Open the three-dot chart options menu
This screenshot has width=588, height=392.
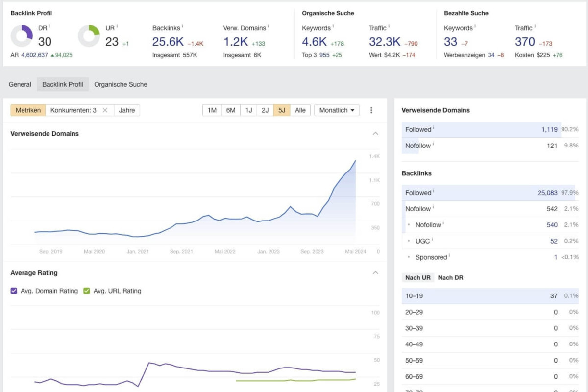point(371,110)
